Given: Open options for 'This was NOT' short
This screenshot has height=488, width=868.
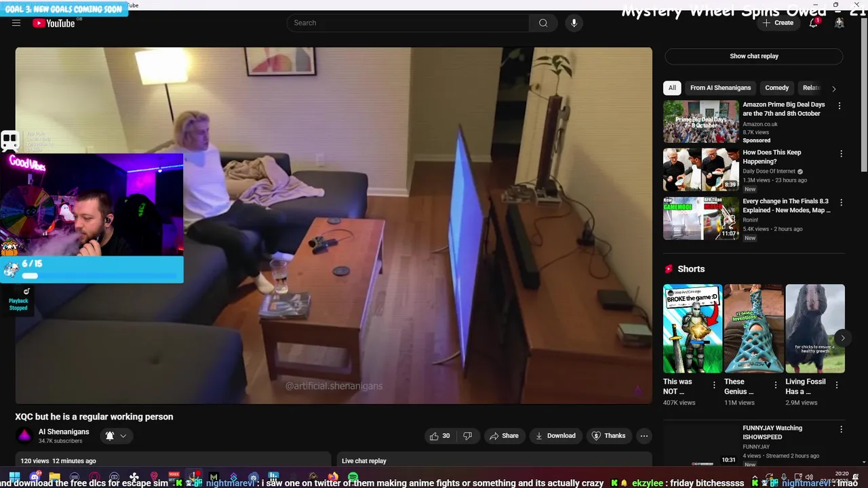Looking at the screenshot, I should click(x=714, y=385).
